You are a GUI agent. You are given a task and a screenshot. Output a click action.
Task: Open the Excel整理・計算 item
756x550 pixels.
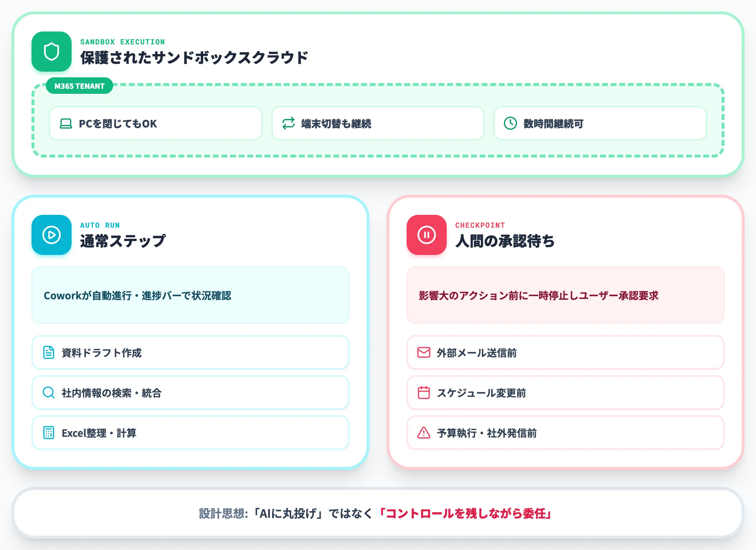(190, 433)
